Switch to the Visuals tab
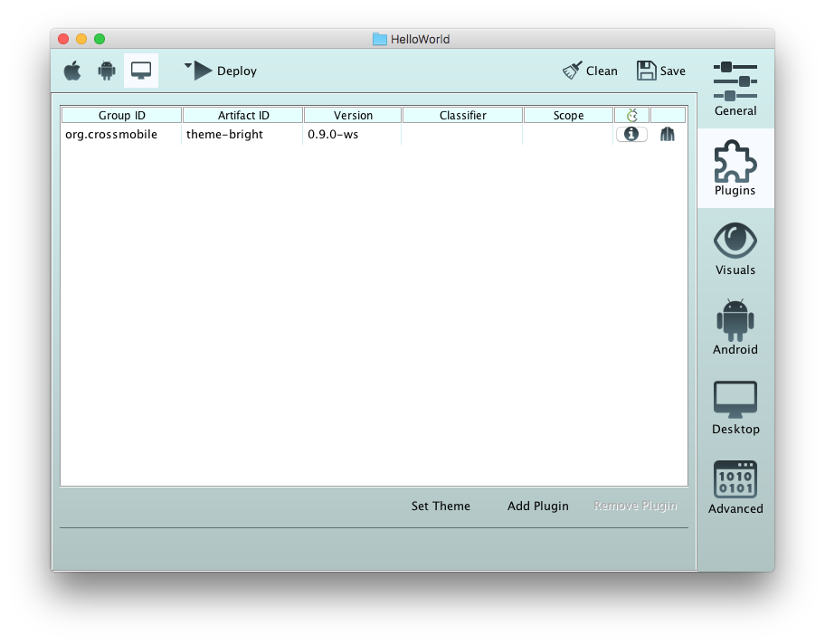Viewport: 825px width, 644px height. tap(735, 249)
